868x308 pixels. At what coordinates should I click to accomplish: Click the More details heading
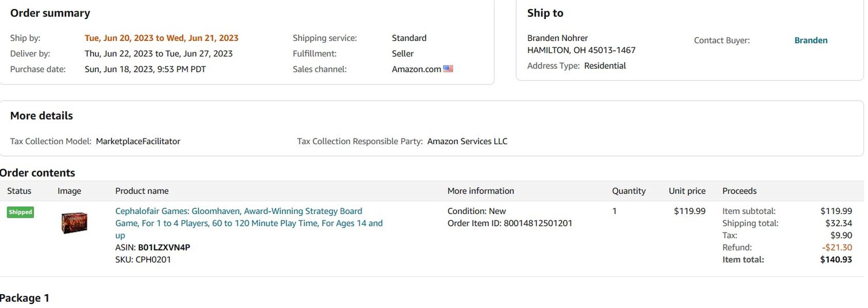tap(42, 116)
